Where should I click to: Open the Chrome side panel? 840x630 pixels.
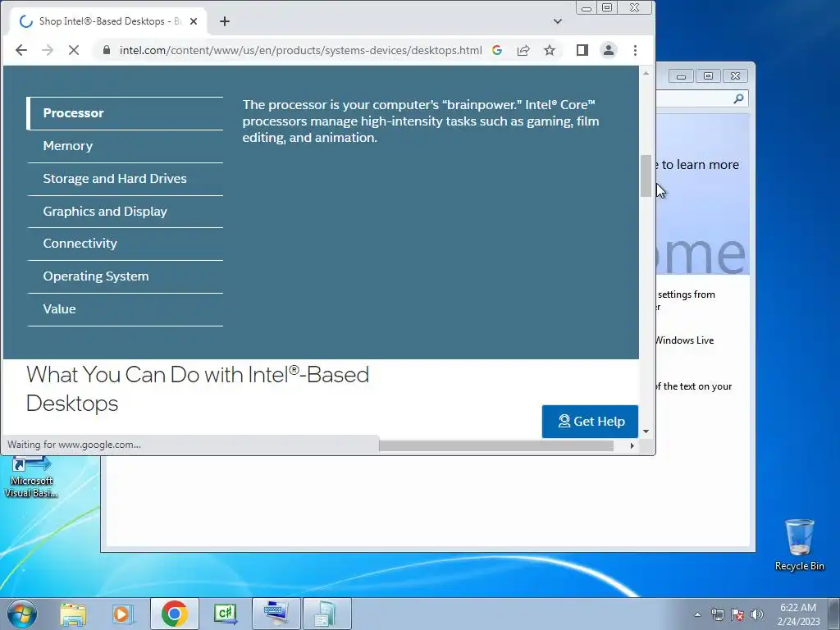pyautogui.click(x=582, y=50)
